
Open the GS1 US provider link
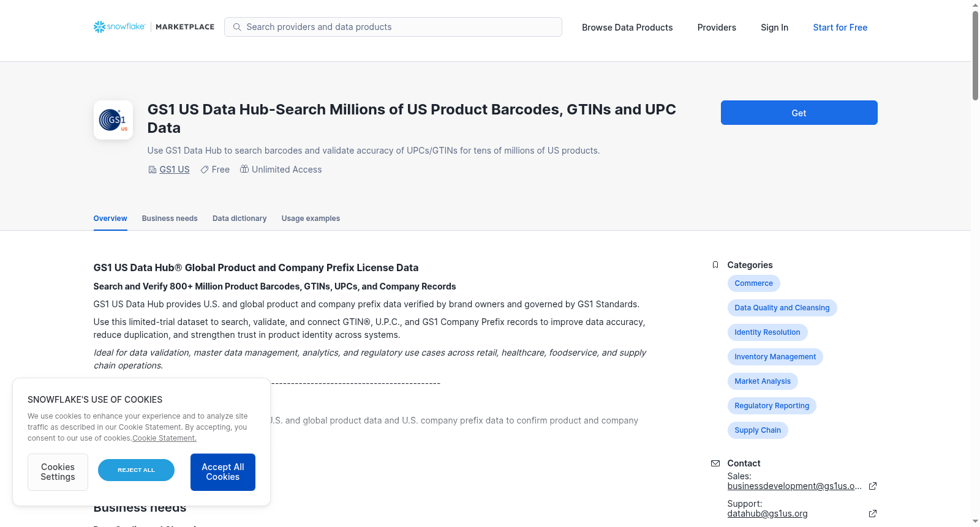(175, 170)
